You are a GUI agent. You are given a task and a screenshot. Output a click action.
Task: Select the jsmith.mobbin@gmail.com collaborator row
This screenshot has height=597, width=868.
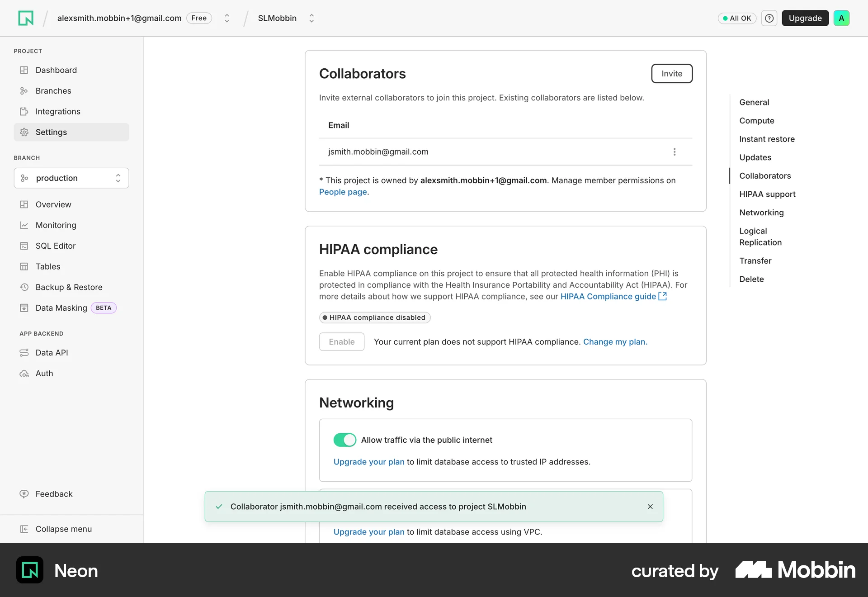[505, 152]
